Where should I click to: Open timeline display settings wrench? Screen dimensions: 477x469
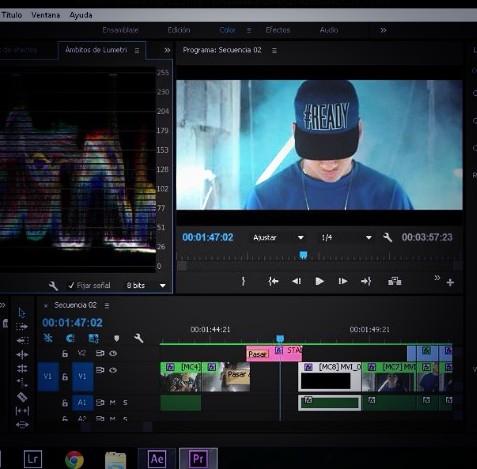[139, 338]
